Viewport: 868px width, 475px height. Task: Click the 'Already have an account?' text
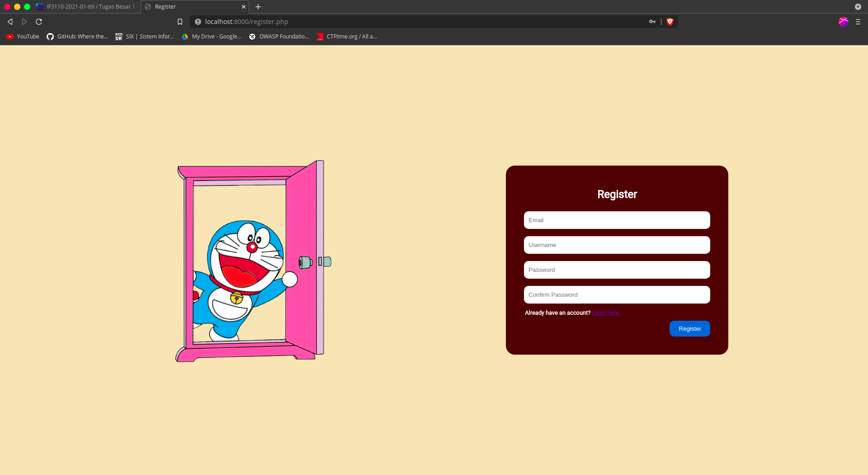557,313
